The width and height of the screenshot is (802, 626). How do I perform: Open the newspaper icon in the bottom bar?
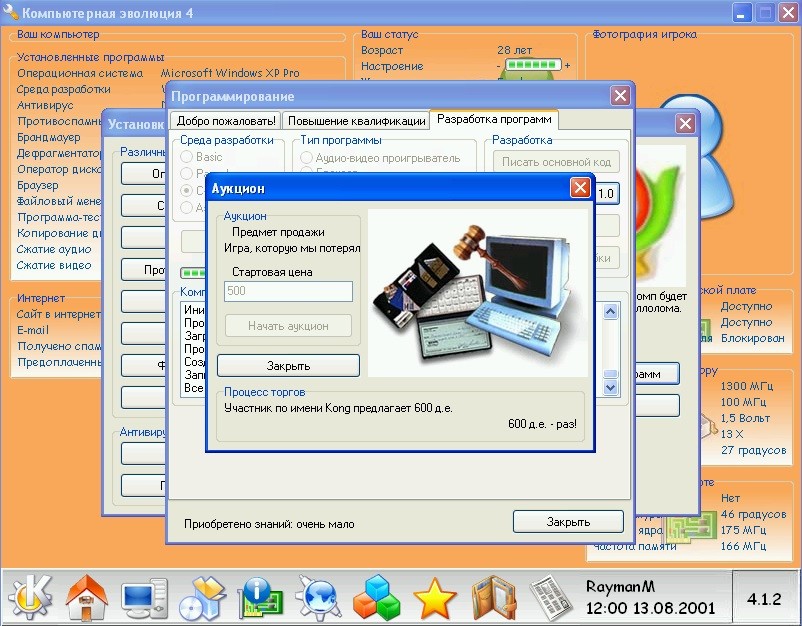click(x=551, y=598)
